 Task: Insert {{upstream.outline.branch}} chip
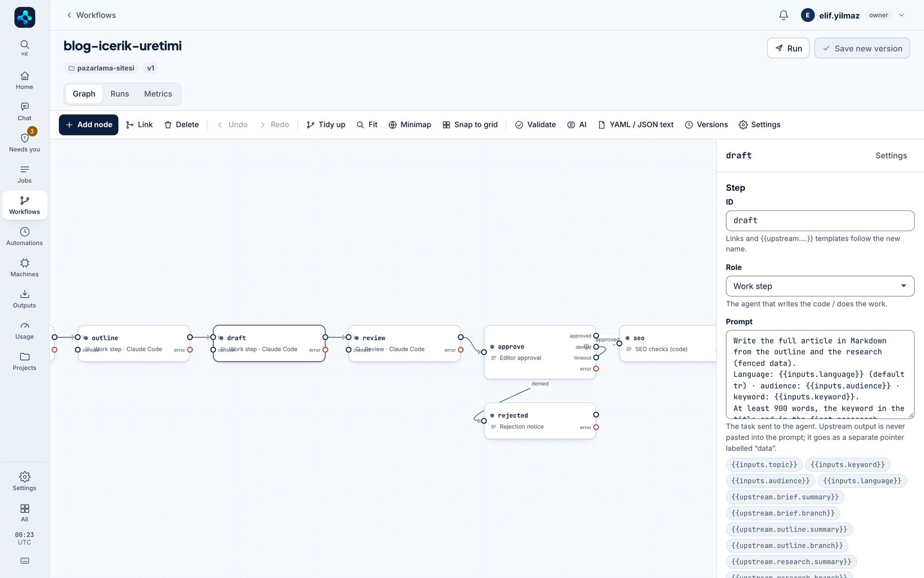click(787, 546)
